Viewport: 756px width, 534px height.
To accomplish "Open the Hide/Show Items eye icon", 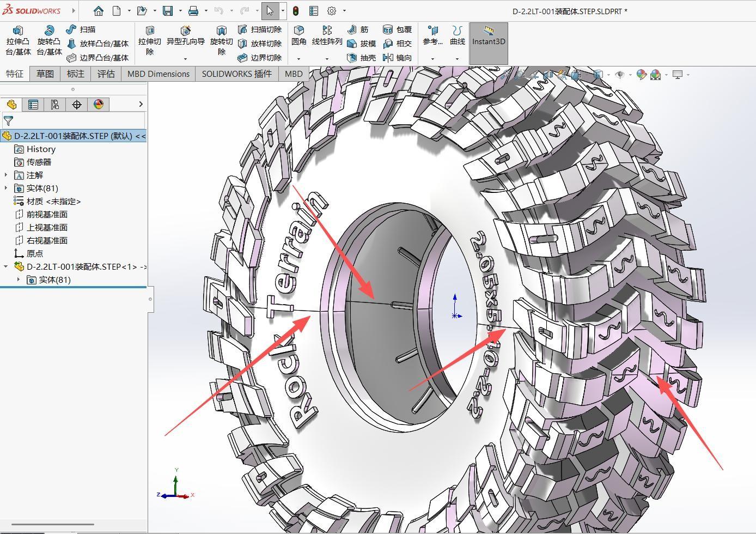I will click(x=620, y=75).
